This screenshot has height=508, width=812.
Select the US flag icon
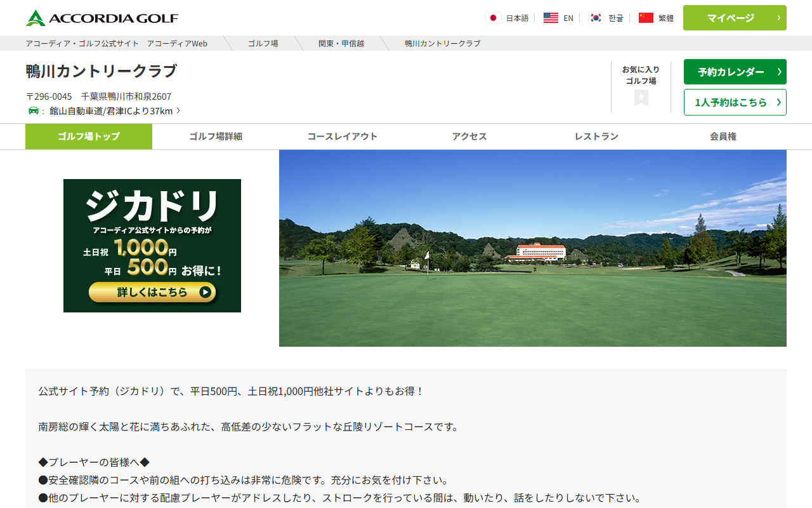(x=551, y=18)
